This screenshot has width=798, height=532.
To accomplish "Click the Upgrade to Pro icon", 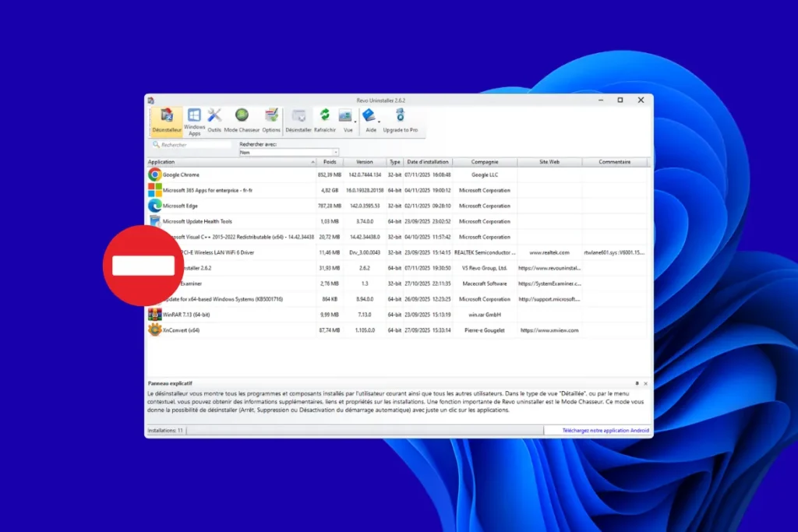I will [400, 121].
